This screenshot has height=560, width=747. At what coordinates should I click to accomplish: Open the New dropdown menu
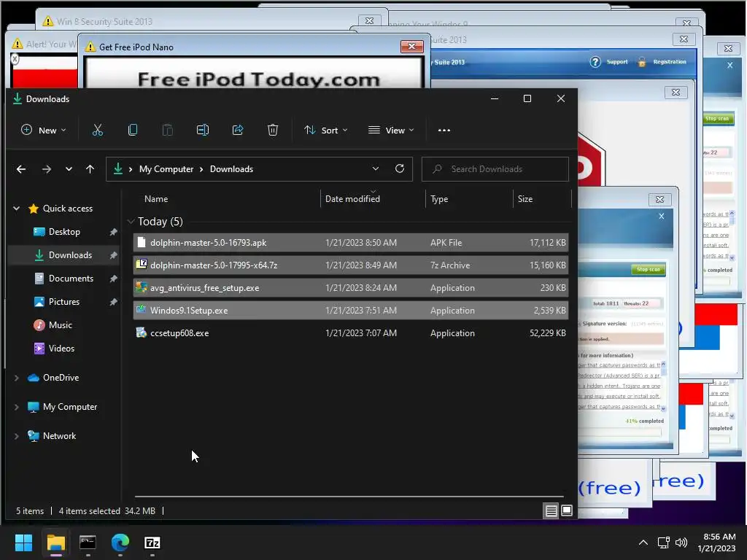[43, 130]
